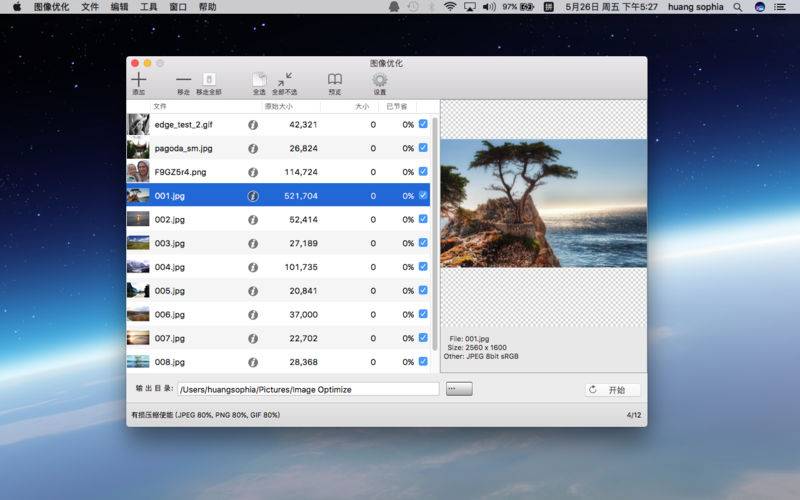Uncheck the pagoda_sm.jpg checkbox

click(x=423, y=148)
